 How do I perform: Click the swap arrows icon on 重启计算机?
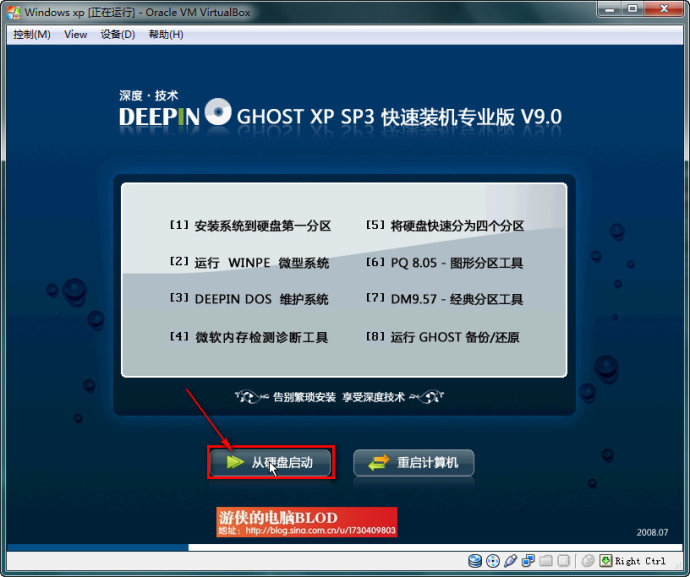coord(379,462)
